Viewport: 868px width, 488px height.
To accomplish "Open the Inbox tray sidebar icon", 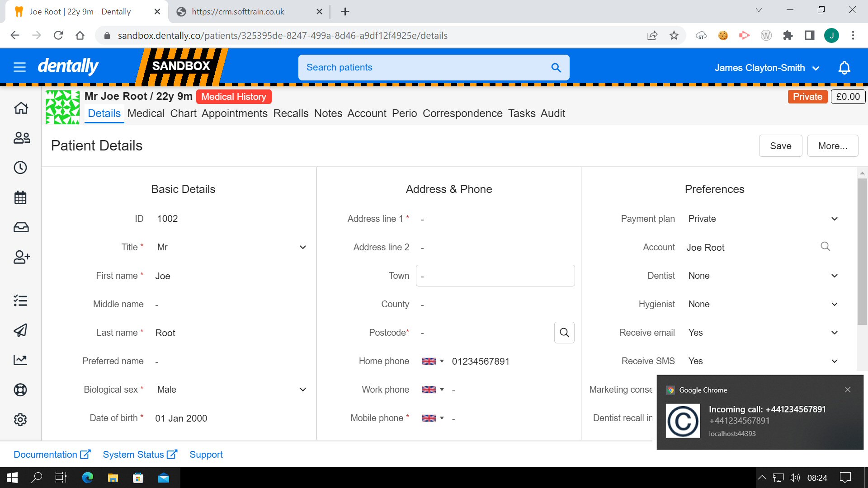I will pyautogui.click(x=21, y=227).
